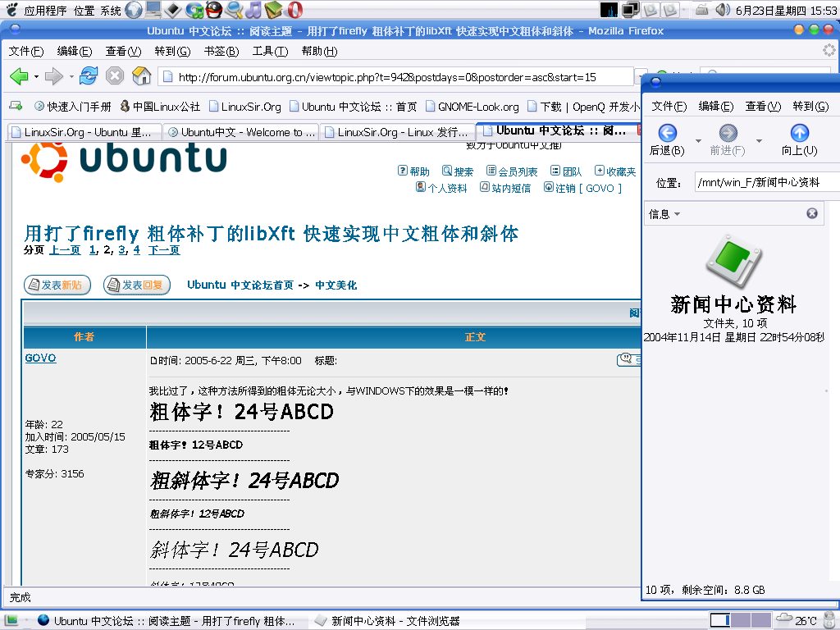Click the file browser location path field
This screenshot has width=840, height=630.
[767, 182]
